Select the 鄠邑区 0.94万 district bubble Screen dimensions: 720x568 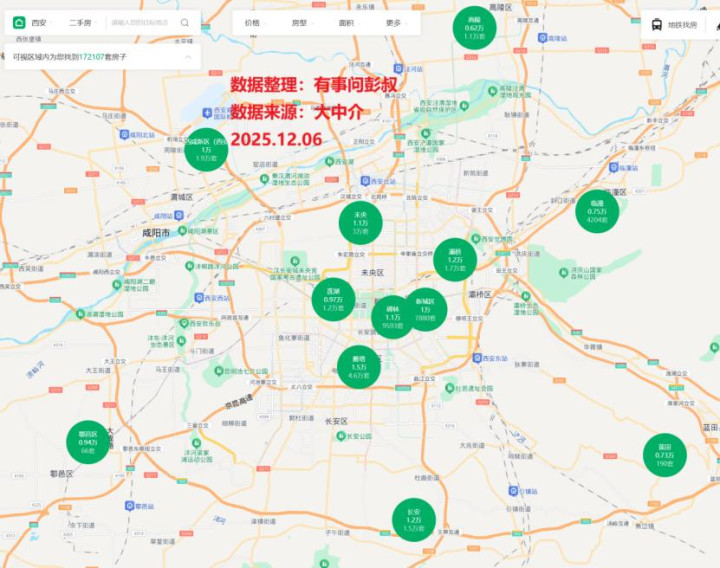click(x=88, y=442)
